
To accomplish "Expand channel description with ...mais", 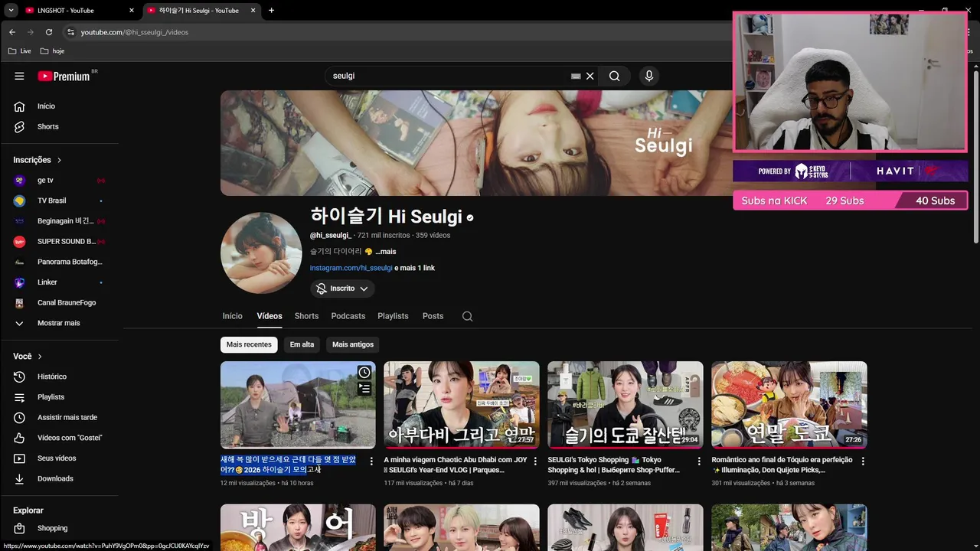I will click(x=385, y=252).
